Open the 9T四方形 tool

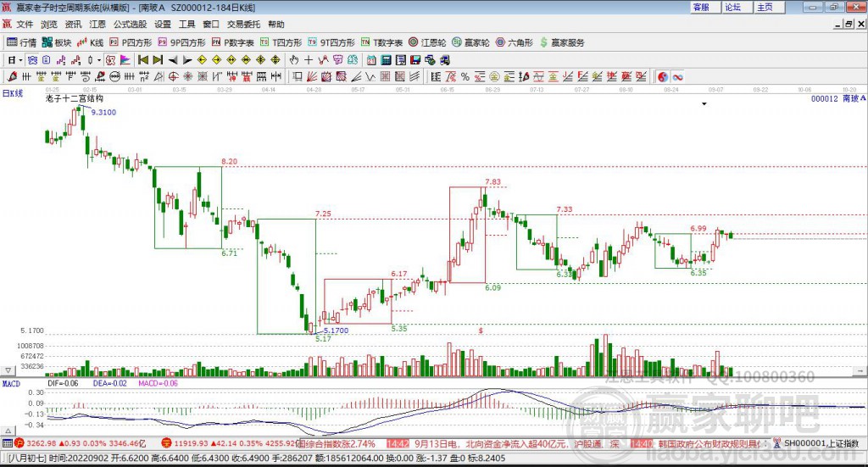tap(331, 42)
